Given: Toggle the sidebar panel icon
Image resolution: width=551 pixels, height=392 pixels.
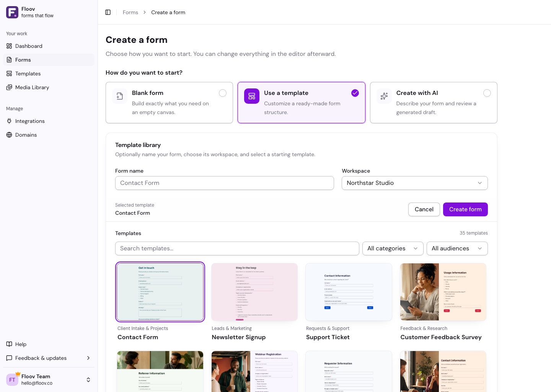Looking at the screenshot, I should coord(108,12).
